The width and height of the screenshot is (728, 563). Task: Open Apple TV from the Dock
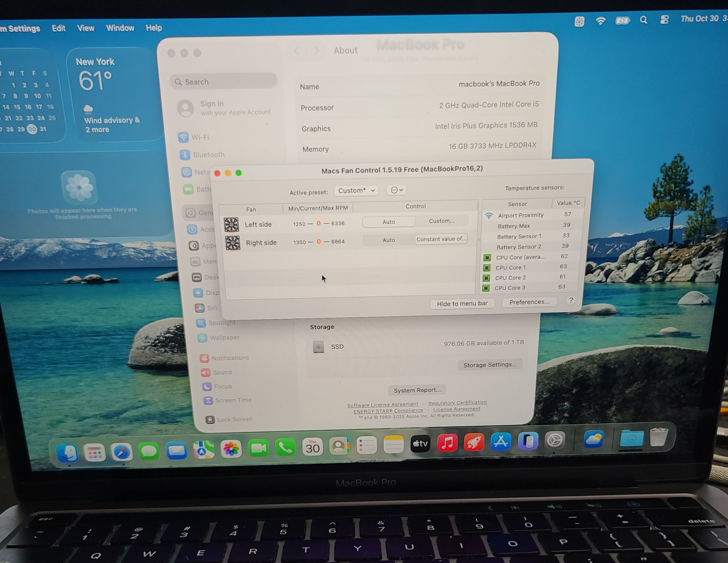coord(420,444)
